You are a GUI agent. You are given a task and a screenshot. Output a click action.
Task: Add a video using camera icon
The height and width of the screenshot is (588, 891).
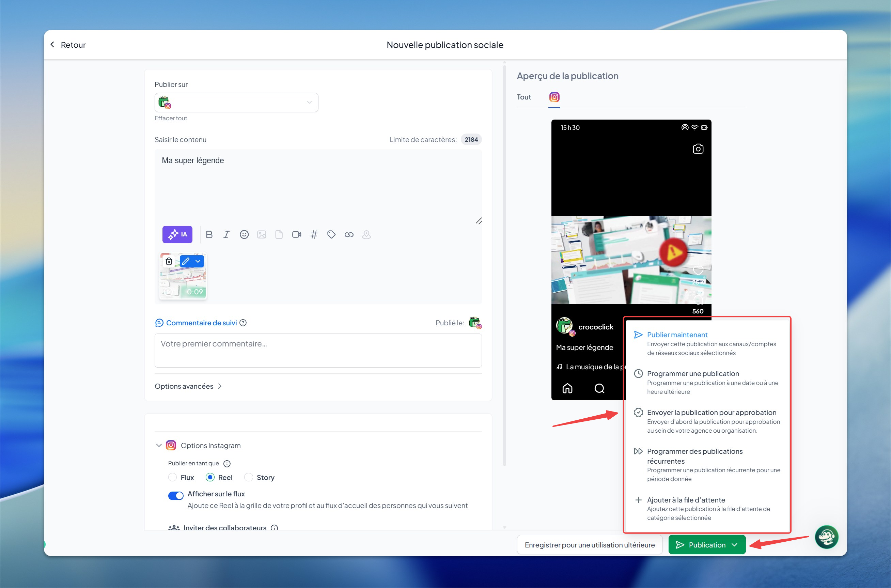click(297, 234)
